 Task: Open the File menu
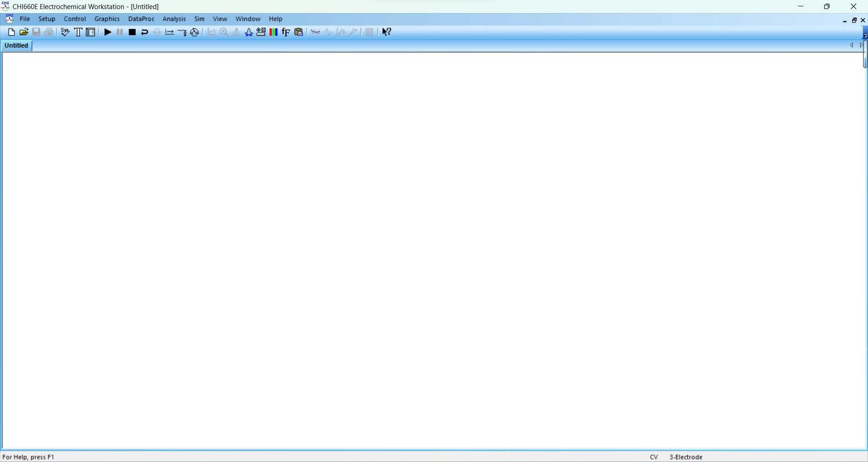coord(25,19)
